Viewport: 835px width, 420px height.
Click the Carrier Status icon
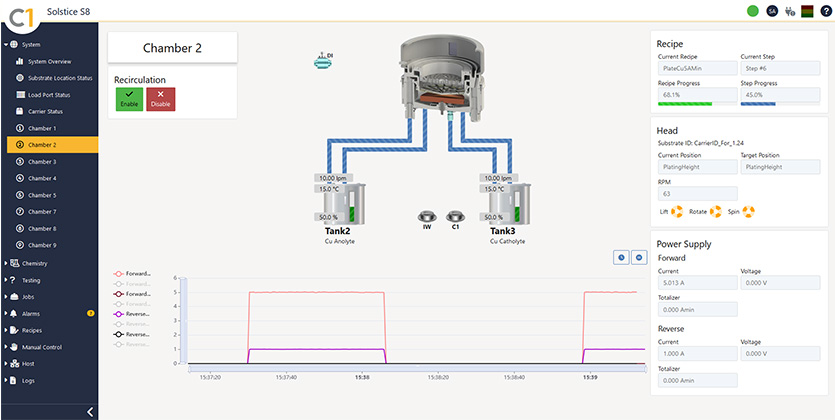(x=20, y=112)
